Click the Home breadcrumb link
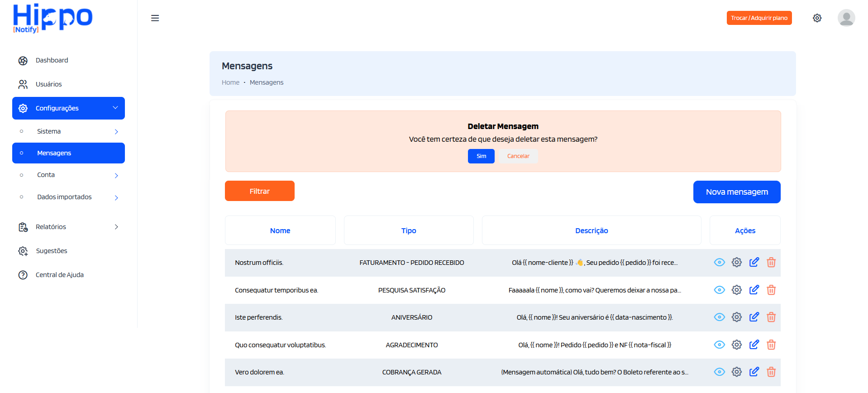Image resolution: width=868 pixels, height=393 pixels. coord(230,82)
